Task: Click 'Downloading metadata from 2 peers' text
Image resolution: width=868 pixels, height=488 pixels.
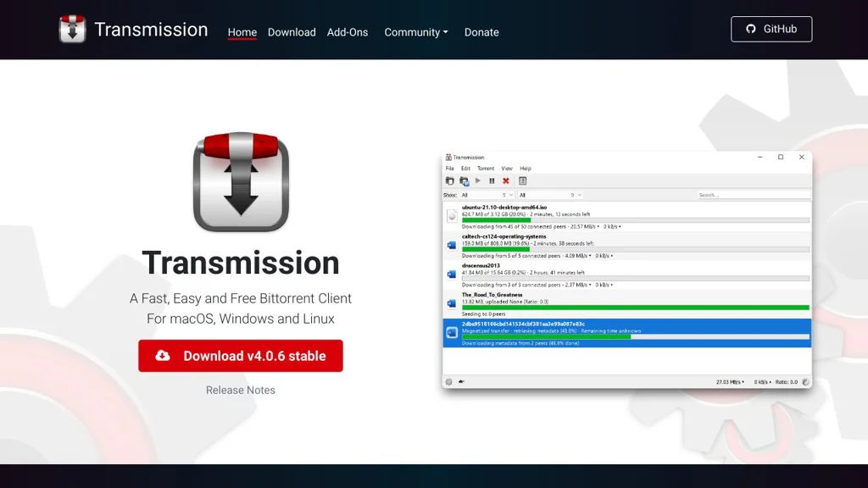Action: [x=520, y=343]
